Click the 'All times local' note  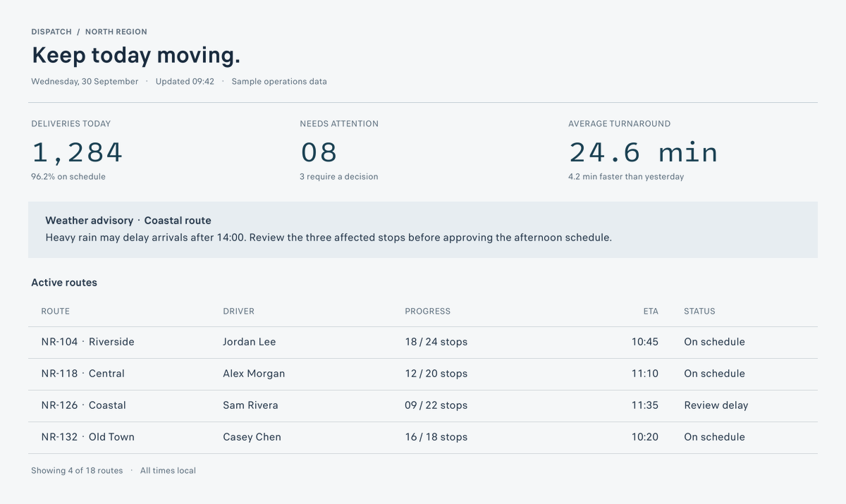coord(168,470)
